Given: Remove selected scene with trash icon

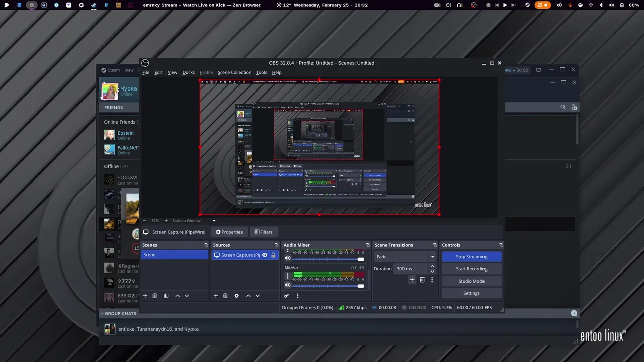Looking at the screenshot, I should pos(154,296).
